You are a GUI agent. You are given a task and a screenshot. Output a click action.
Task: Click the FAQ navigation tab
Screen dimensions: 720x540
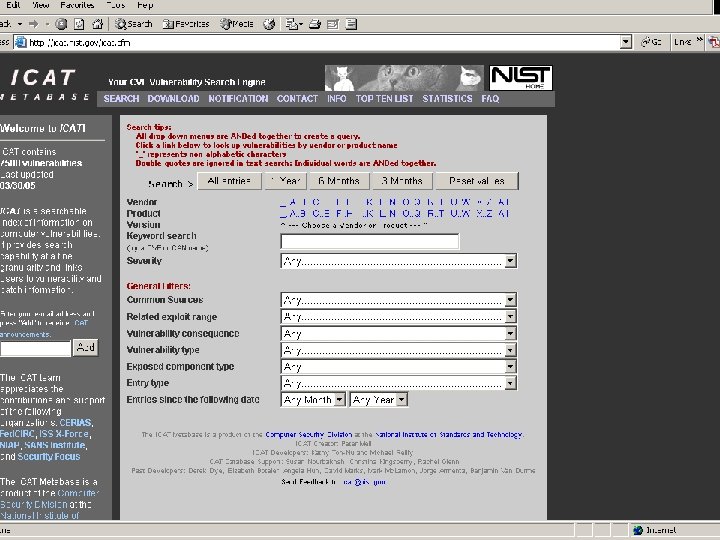coord(490,98)
